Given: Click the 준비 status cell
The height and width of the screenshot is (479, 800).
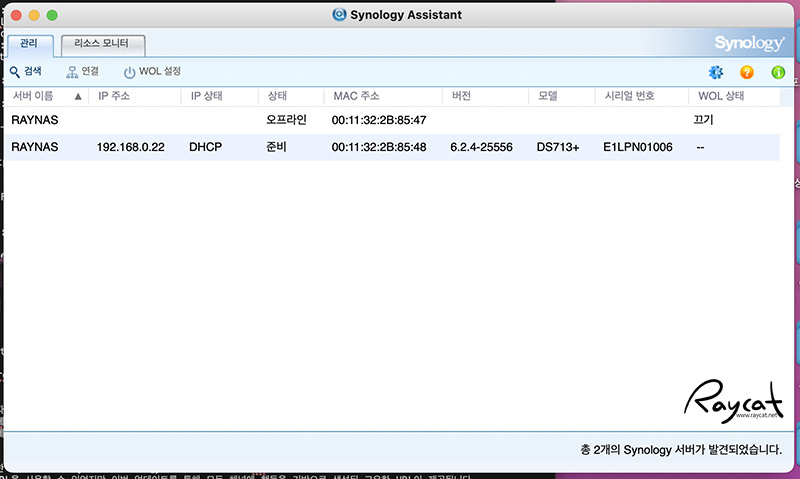Looking at the screenshot, I should [x=277, y=147].
